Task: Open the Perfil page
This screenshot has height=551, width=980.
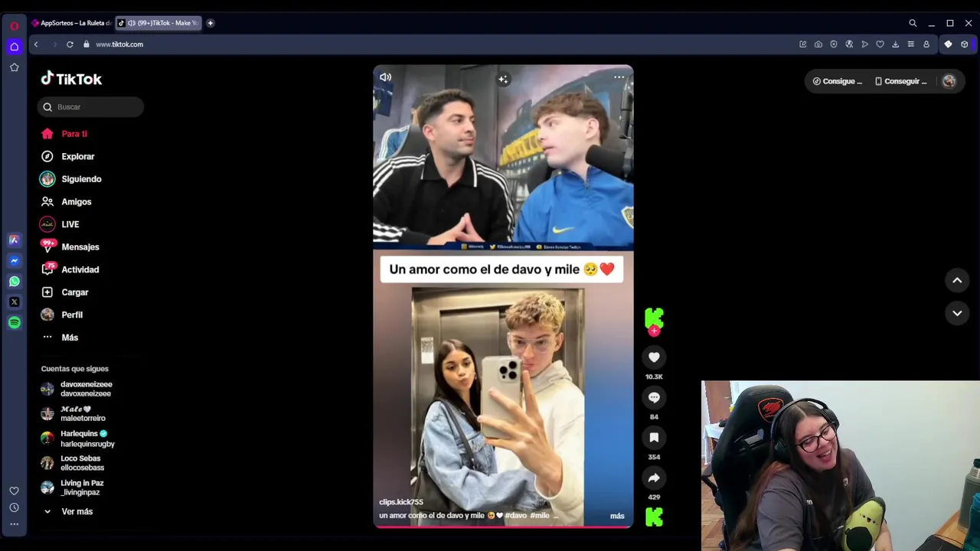Action: (x=62, y=315)
